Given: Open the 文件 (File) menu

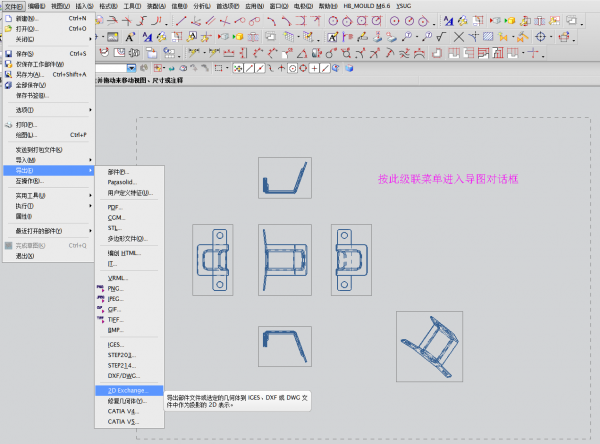Looking at the screenshot, I should 14,6.
